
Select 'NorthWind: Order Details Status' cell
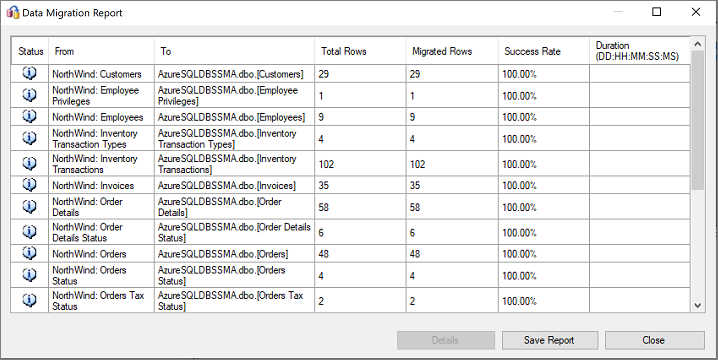tap(101, 232)
